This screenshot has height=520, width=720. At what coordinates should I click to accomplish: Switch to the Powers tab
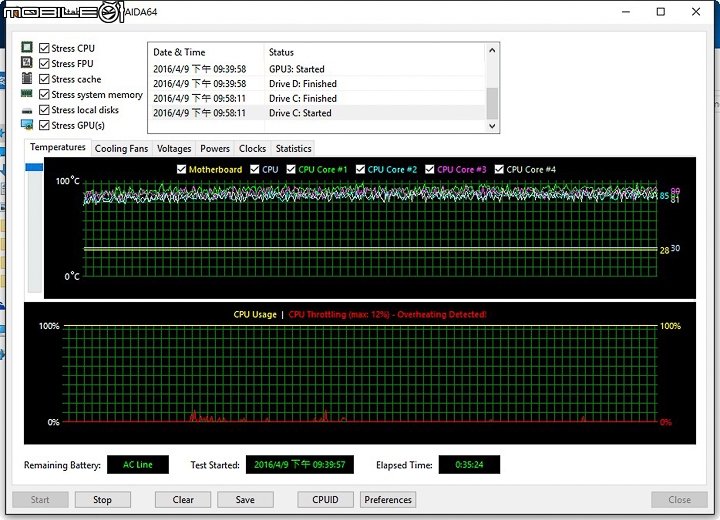[x=215, y=148]
